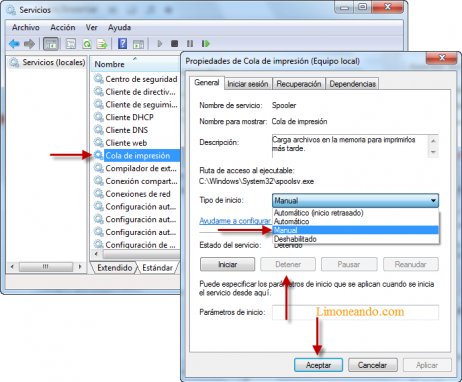The width and height of the screenshot is (462, 382).
Task: Click the Properties sheet toolbar icon
Action: coord(71,44)
